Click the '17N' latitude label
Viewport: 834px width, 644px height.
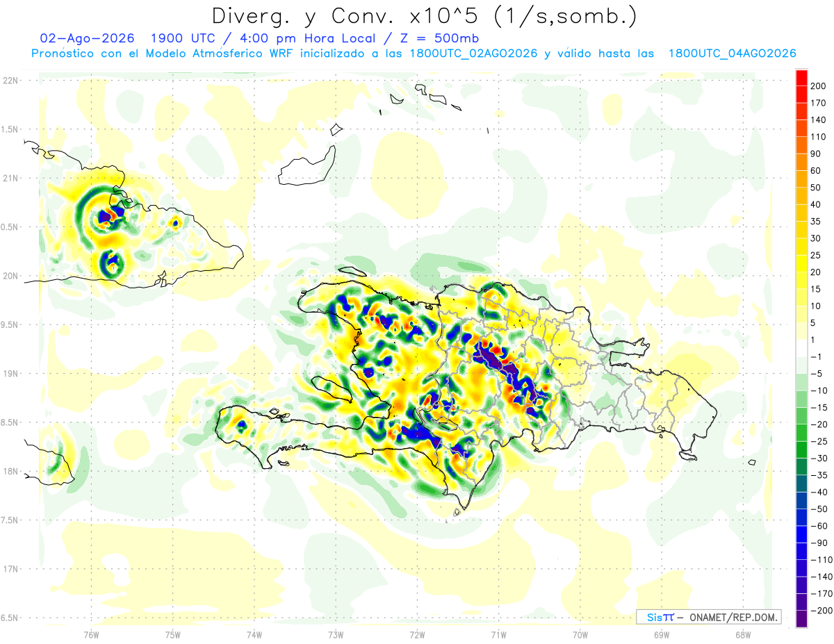(x=10, y=569)
